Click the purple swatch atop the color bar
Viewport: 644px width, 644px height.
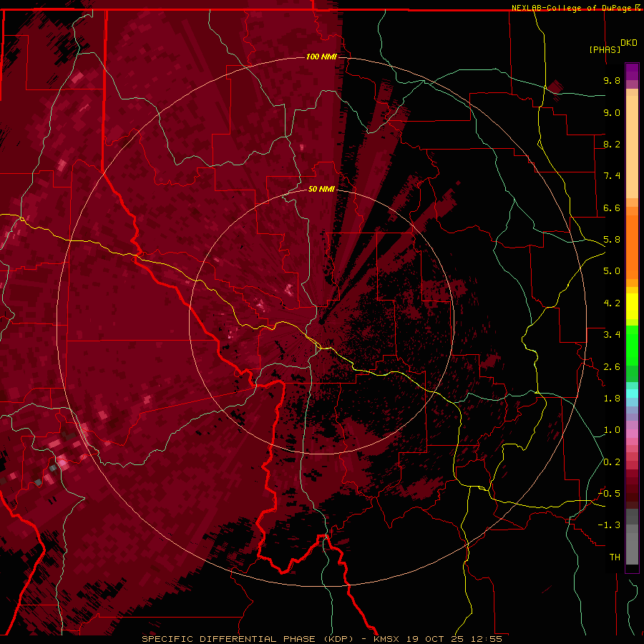[x=632, y=72]
